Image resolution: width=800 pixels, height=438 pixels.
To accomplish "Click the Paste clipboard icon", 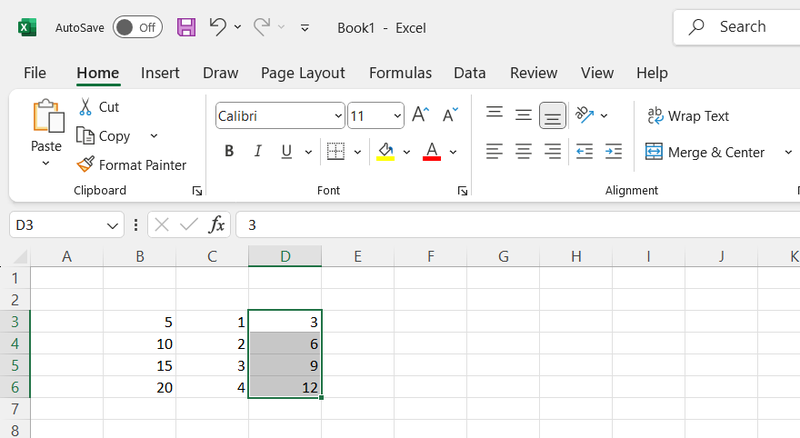I will [x=47, y=116].
